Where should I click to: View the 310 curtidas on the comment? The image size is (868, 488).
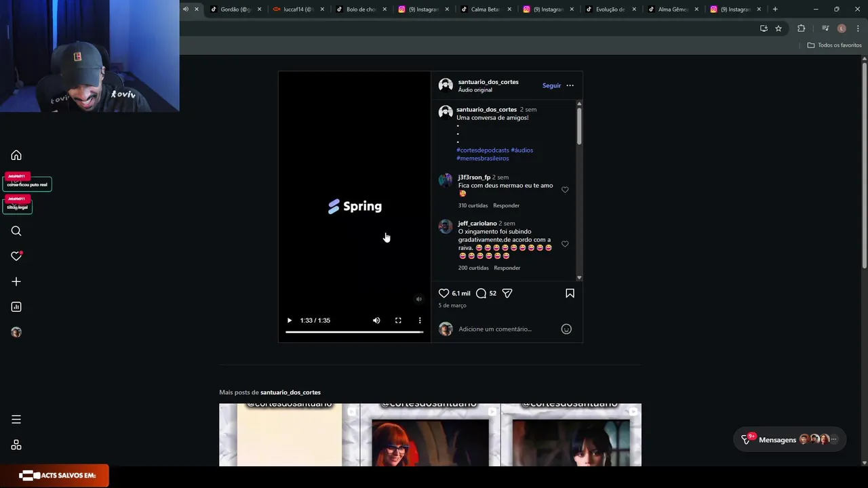click(473, 205)
